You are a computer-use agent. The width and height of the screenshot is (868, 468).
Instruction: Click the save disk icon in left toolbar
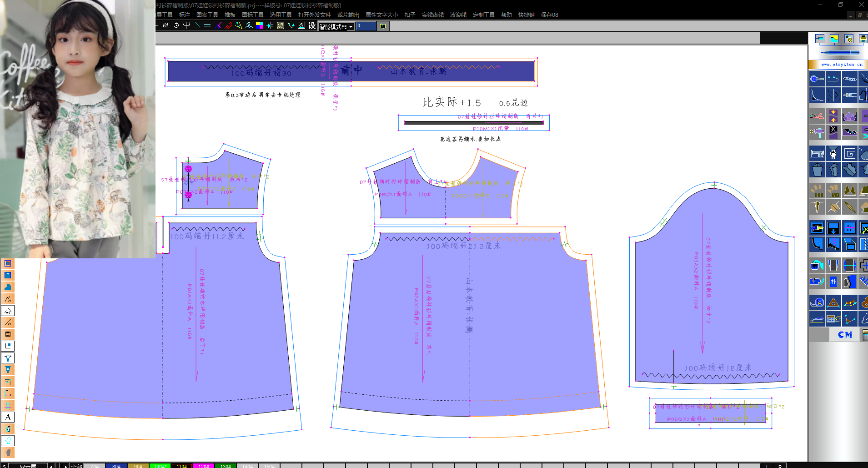[x=8, y=334]
